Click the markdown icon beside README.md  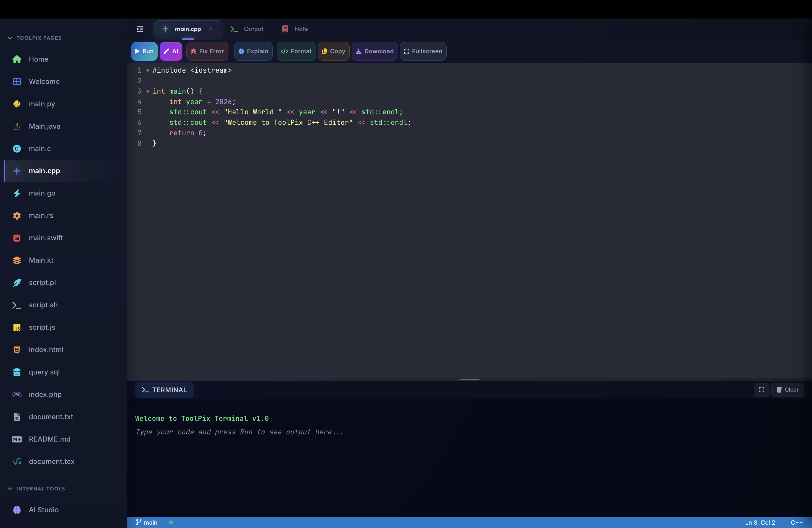[x=17, y=439]
